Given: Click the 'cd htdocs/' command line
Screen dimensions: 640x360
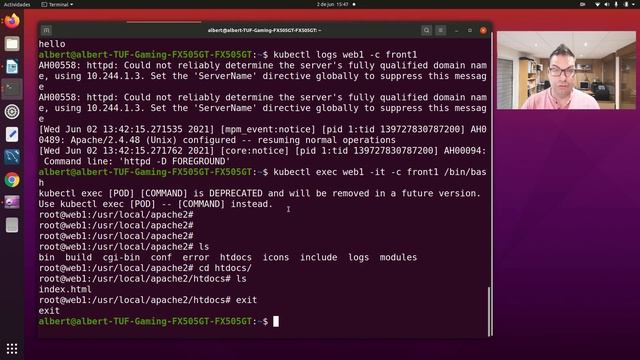Looking at the screenshot, I should [225, 268].
